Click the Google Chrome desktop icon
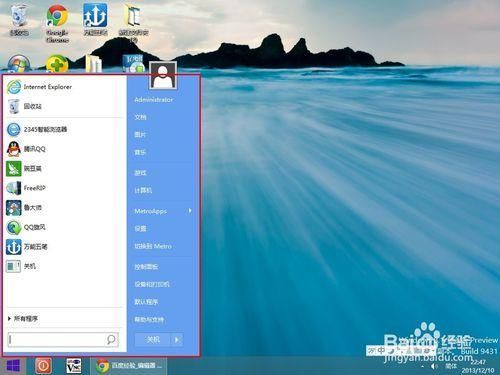This screenshot has height=375, width=500. coord(57,23)
